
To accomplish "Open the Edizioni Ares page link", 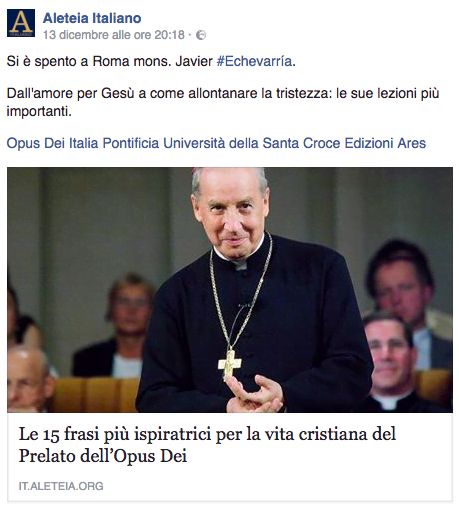I will pos(385,143).
